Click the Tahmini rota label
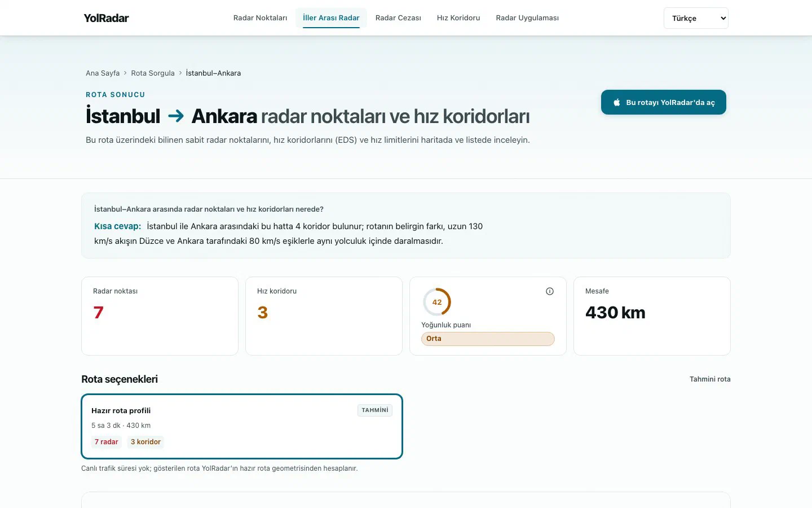812x508 pixels. click(710, 379)
